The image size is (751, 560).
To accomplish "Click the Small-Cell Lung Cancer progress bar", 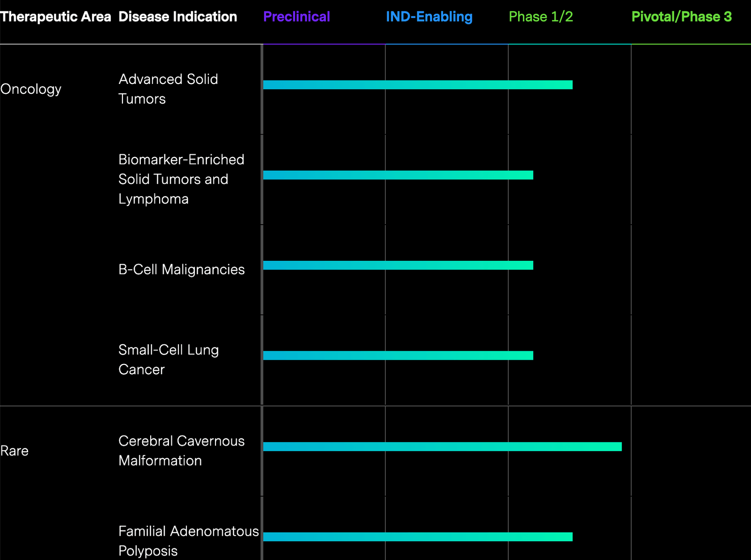I will [x=398, y=356].
